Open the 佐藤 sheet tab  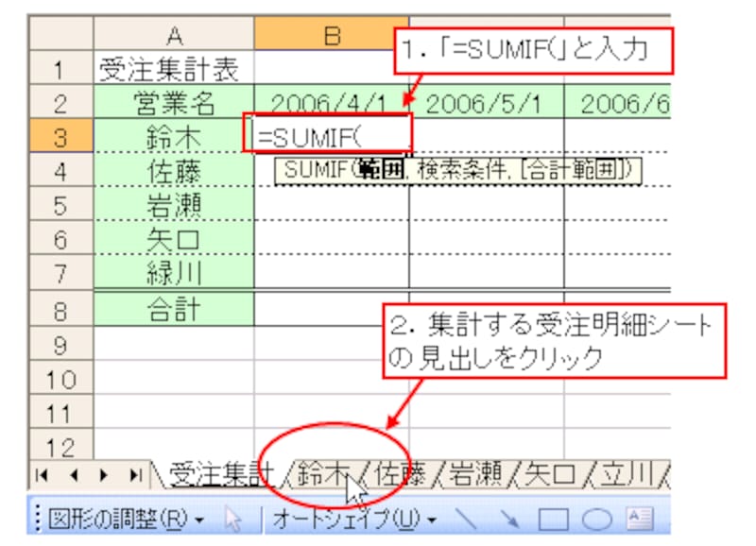(x=400, y=474)
